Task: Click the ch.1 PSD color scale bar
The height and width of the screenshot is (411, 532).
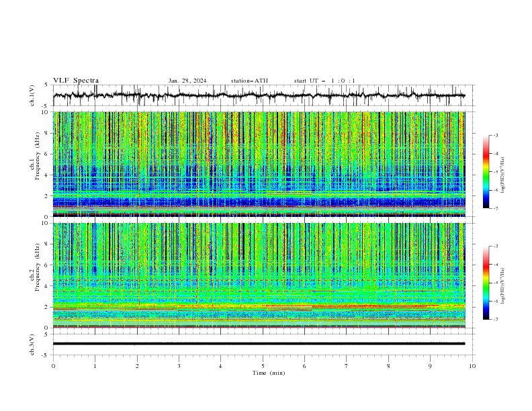Action: tap(486, 172)
